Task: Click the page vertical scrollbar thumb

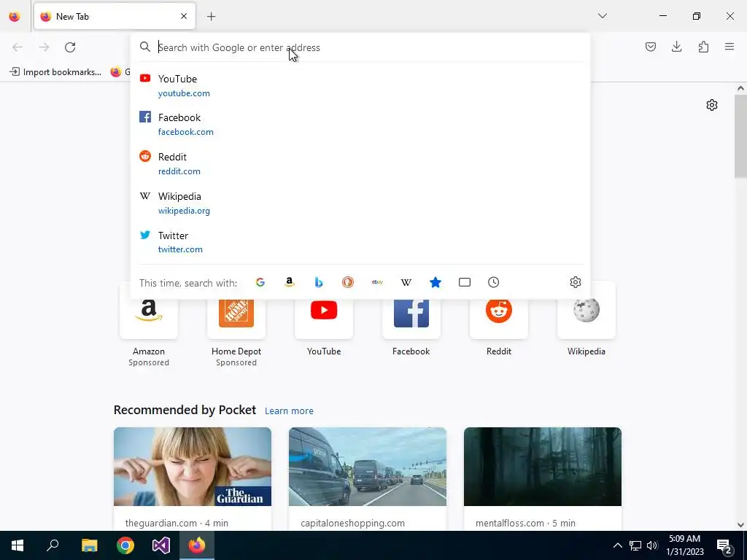Action: click(x=740, y=136)
